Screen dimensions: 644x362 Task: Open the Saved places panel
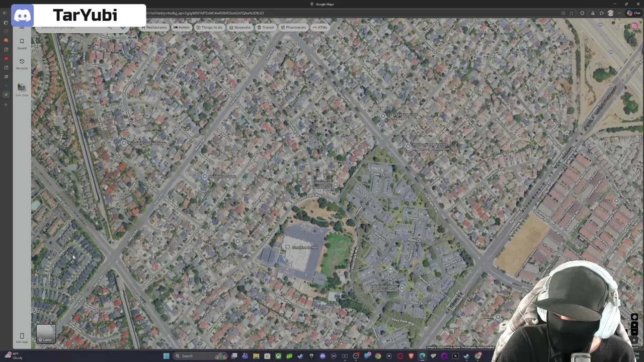22,44
